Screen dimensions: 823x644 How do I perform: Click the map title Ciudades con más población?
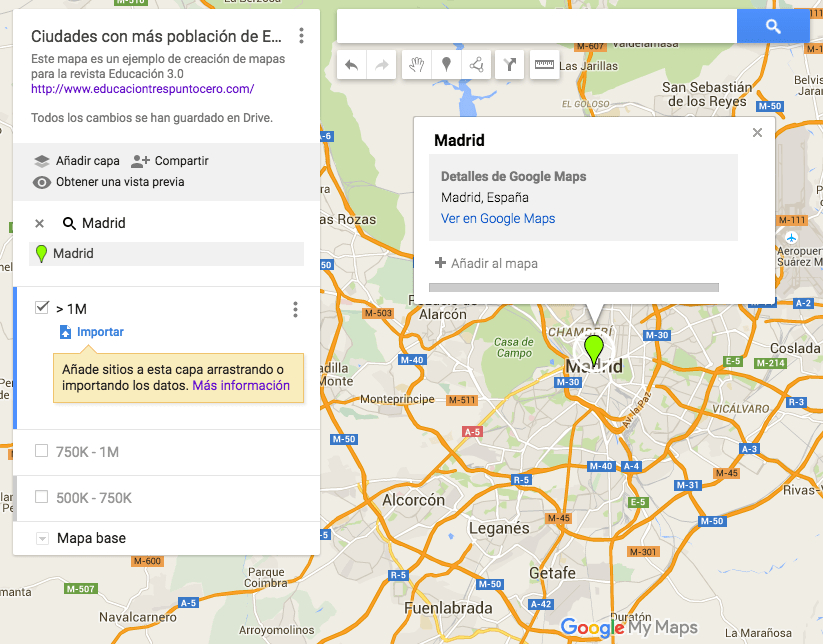click(156, 36)
